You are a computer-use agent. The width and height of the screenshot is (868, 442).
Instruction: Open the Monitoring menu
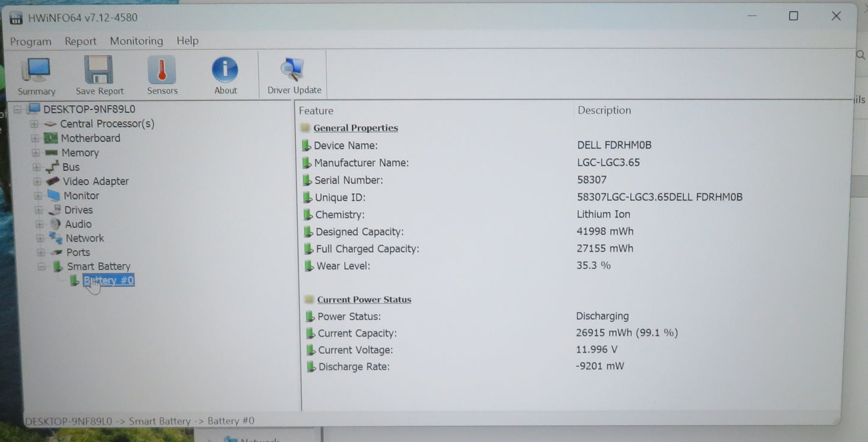click(x=136, y=41)
